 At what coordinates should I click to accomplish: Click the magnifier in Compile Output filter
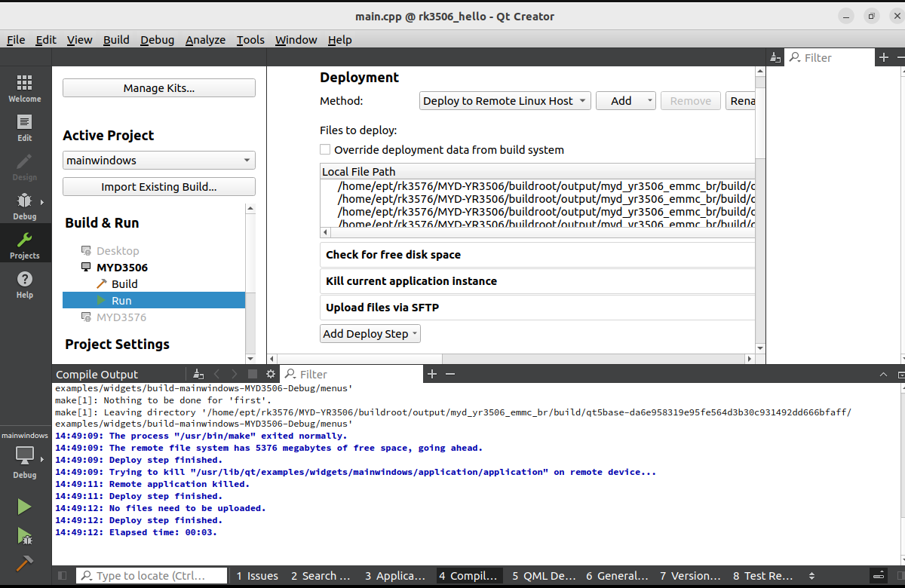290,374
